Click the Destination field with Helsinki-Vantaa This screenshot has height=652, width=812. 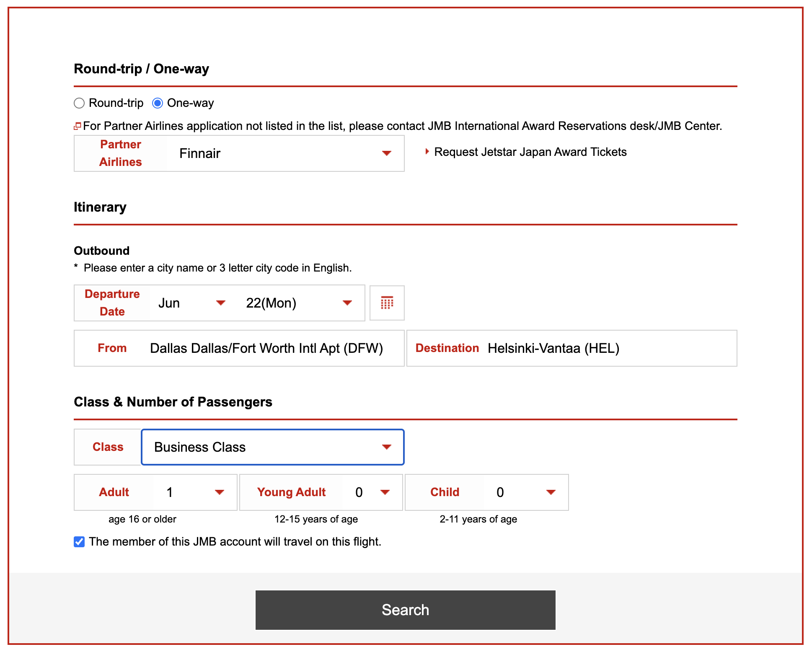[572, 348]
